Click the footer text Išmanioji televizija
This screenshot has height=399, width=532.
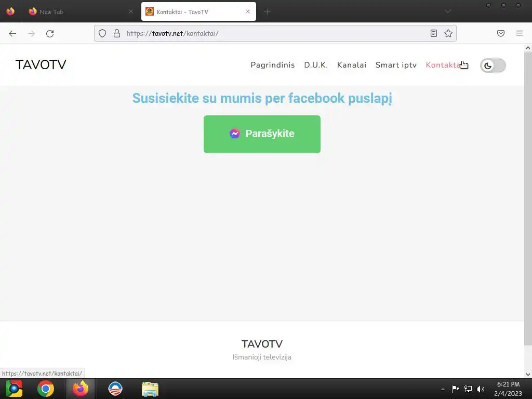[x=262, y=357]
